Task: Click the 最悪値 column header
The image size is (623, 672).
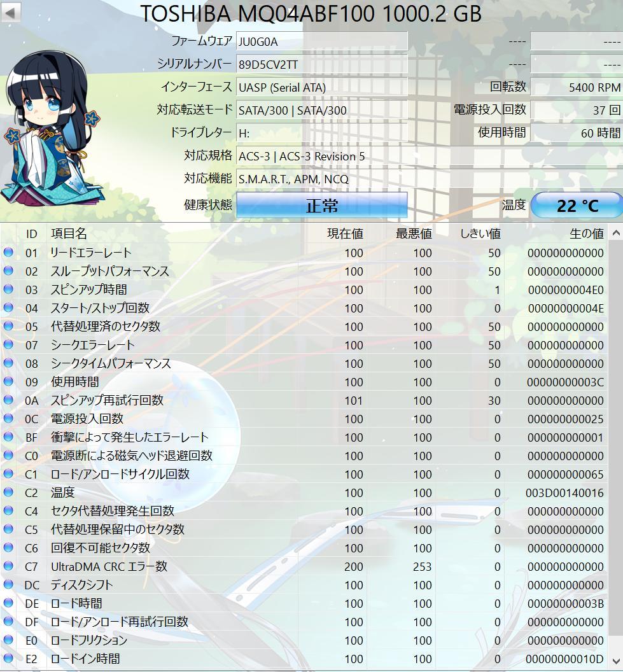Action: (x=414, y=234)
